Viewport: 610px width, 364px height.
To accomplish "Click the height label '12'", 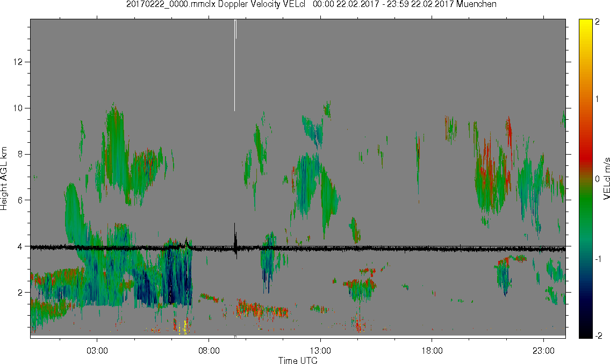I will pos(18,62).
